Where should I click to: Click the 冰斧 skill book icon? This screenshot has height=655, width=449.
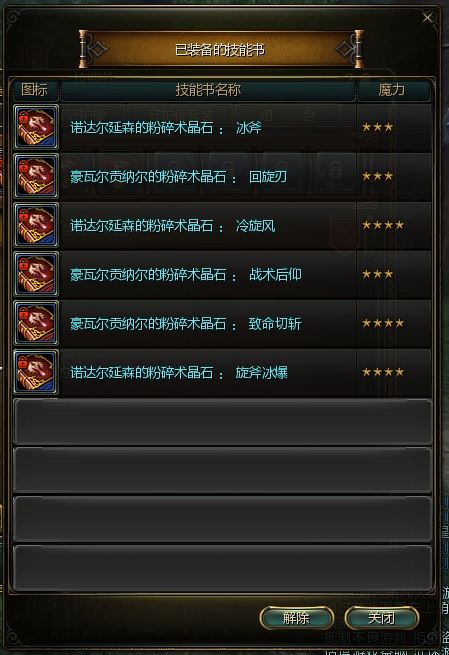[36, 127]
